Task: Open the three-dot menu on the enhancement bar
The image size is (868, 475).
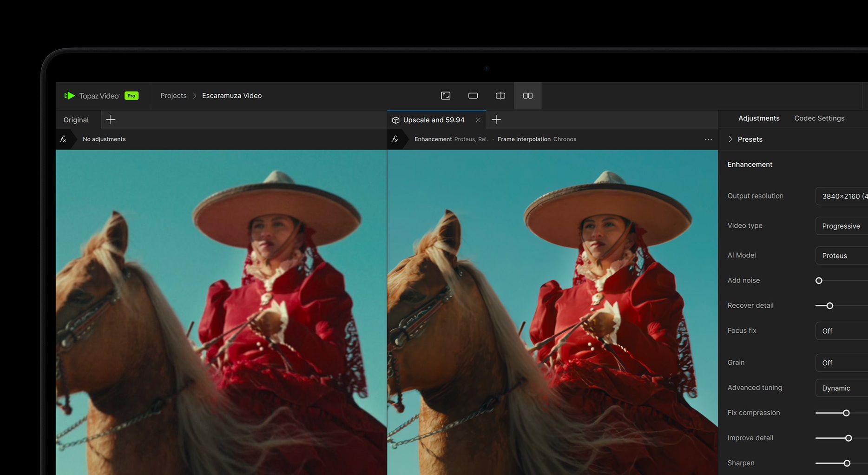Action: click(x=708, y=139)
